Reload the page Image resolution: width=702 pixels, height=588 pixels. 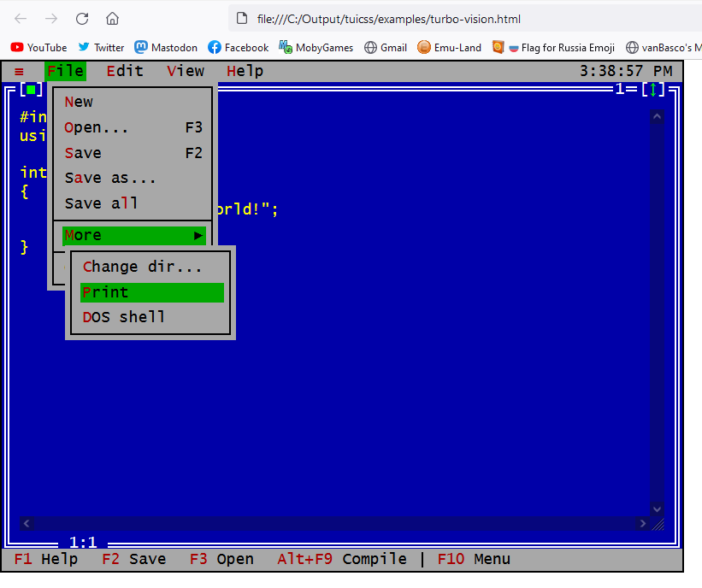[x=82, y=19]
